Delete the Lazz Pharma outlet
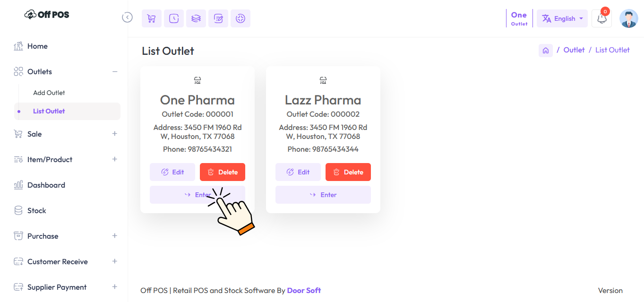 coord(348,172)
